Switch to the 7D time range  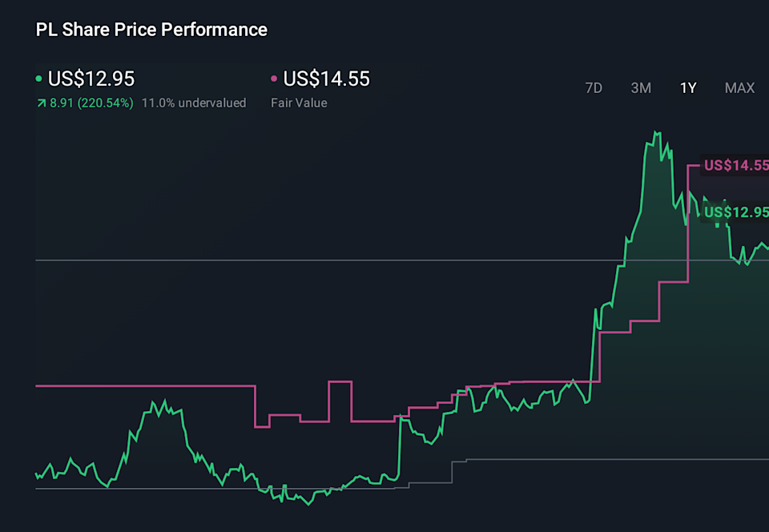(594, 88)
